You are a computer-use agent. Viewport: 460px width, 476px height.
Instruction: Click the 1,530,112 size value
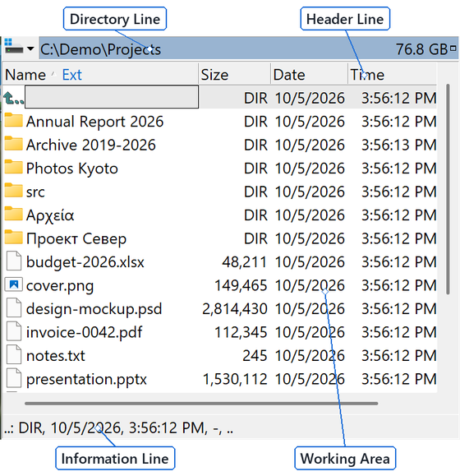(235, 380)
